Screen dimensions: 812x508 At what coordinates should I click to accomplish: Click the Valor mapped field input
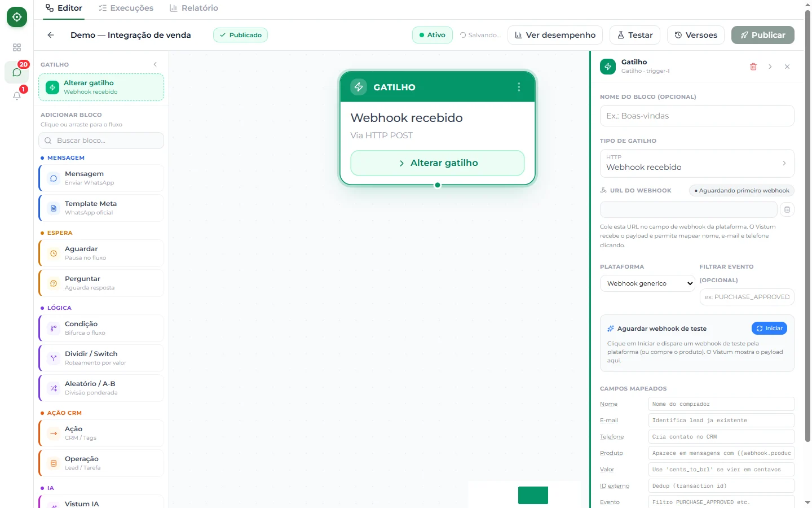(x=721, y=470)
